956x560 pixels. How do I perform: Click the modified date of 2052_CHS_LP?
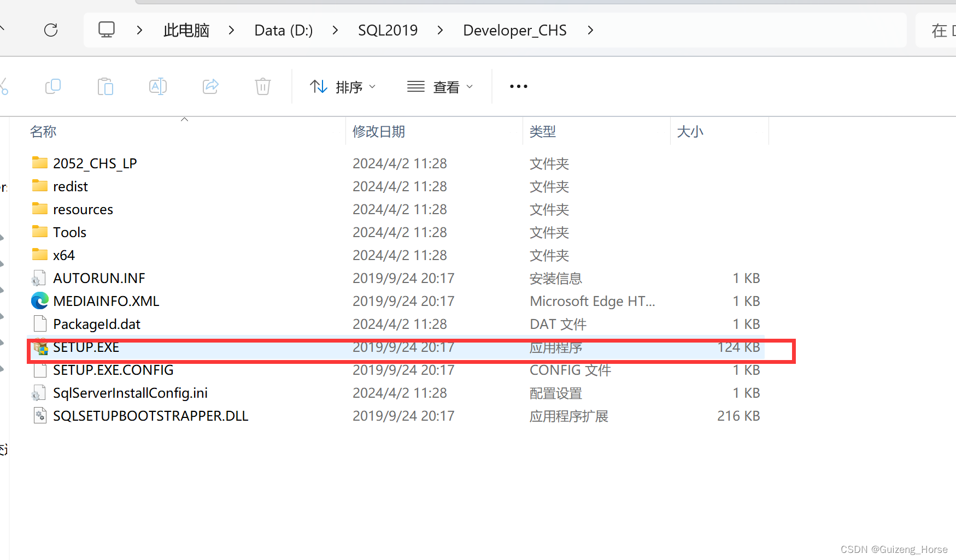pos(400,163)
